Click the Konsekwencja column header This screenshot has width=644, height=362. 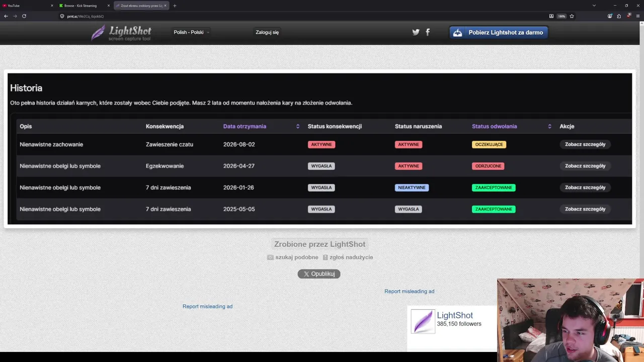pos(165,126)
